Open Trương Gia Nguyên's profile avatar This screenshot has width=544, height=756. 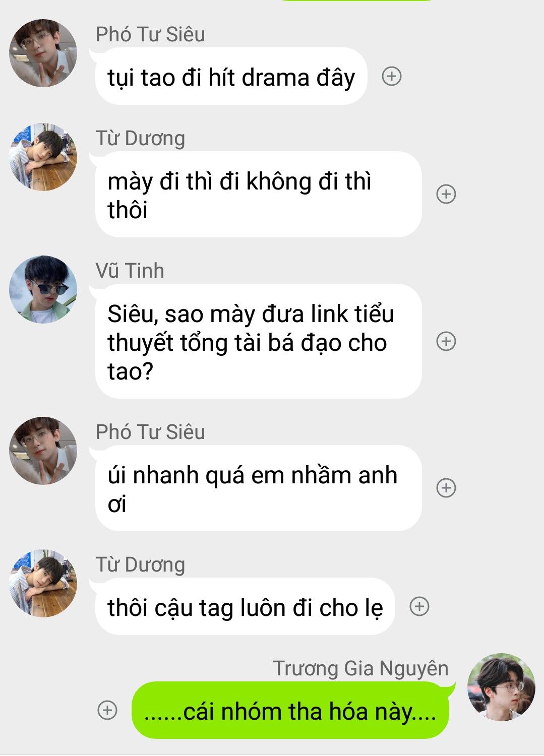[x=501, y=687]
